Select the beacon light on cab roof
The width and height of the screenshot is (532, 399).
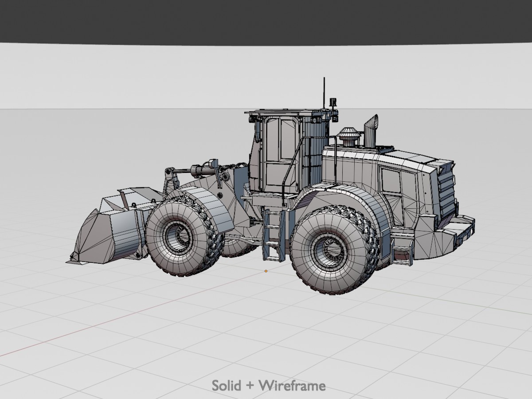333,104
